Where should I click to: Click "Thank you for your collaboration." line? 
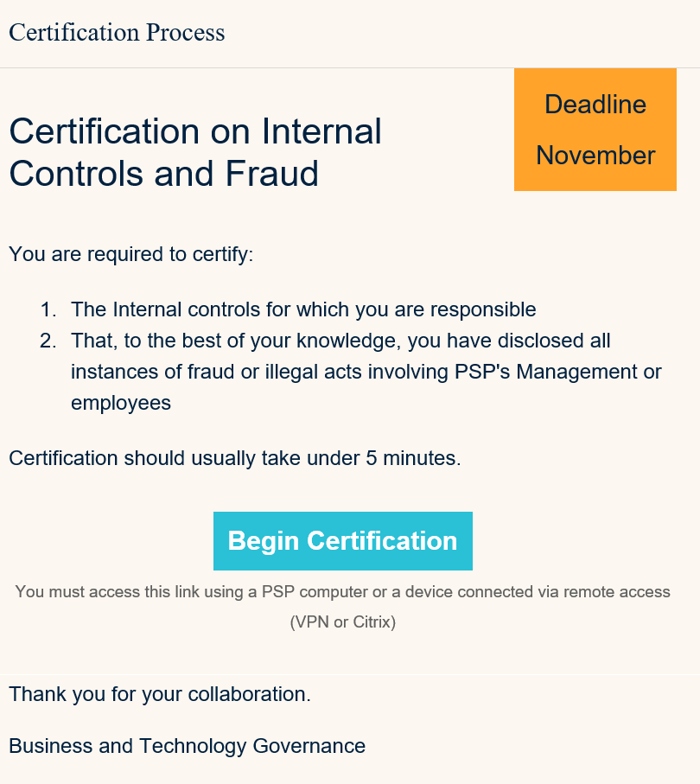tap(160, 694)
